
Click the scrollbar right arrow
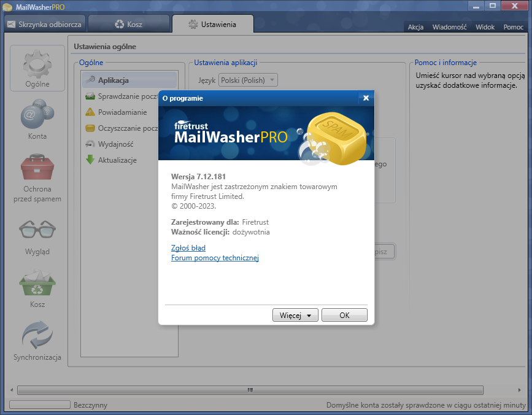tap(520, 390)
